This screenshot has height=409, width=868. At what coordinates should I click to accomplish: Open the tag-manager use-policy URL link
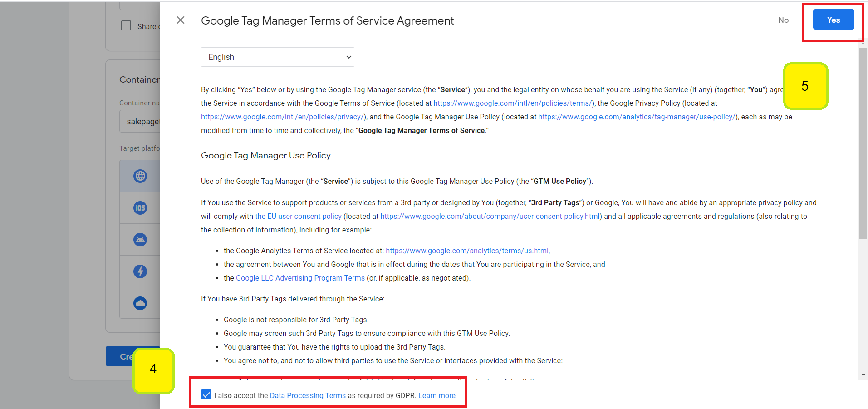pyautogui.click(x=637, y=117)
